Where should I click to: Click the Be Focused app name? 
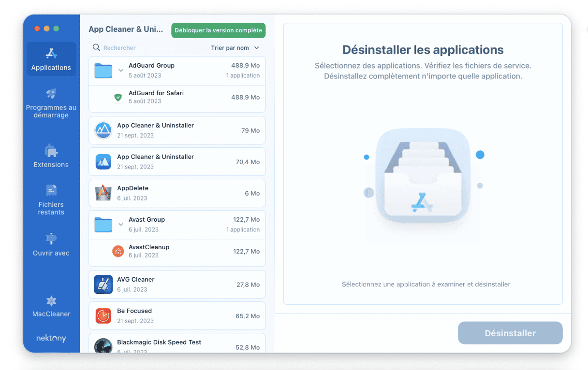[134, 311]
